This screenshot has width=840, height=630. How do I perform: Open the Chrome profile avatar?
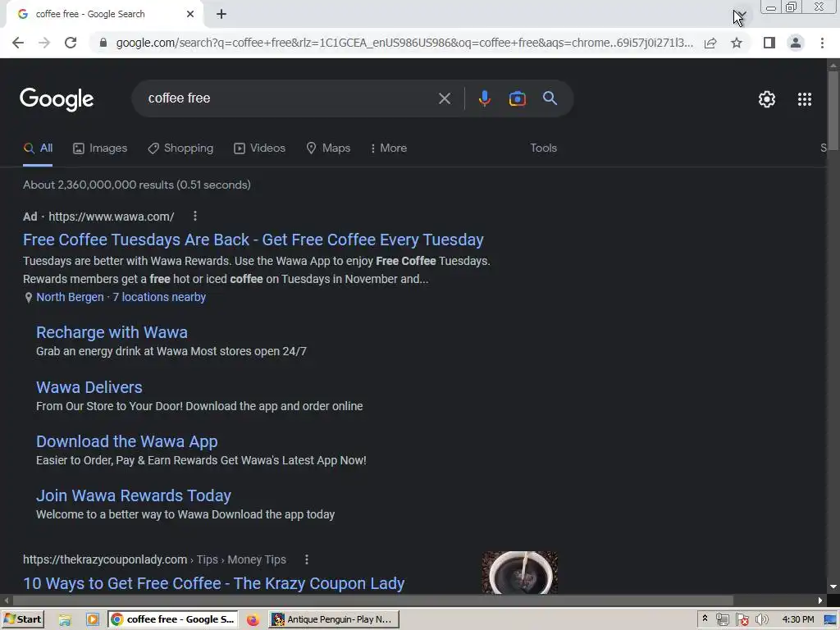(796, 43)
